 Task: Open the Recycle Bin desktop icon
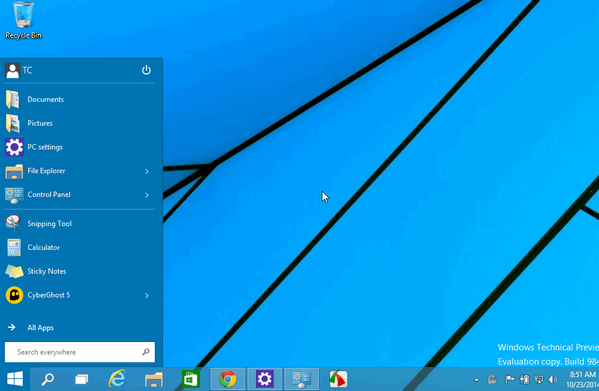click(x=23, y=20)
